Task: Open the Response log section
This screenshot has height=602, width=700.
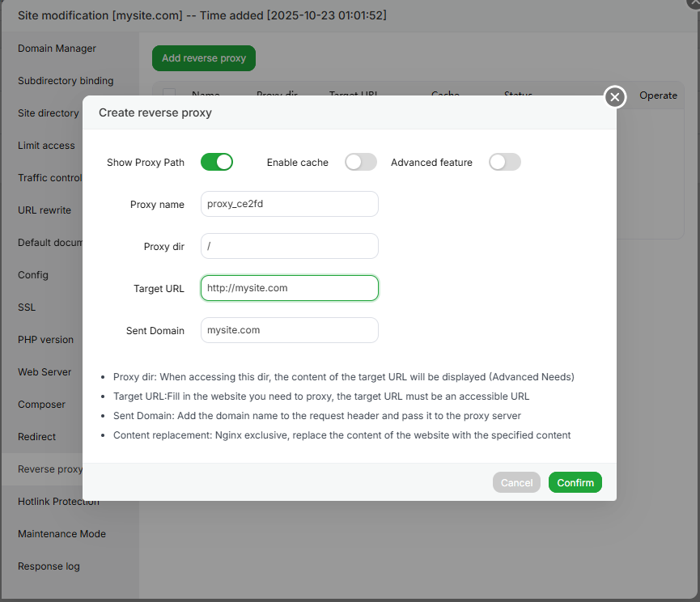Action: [x=49, y=566]
